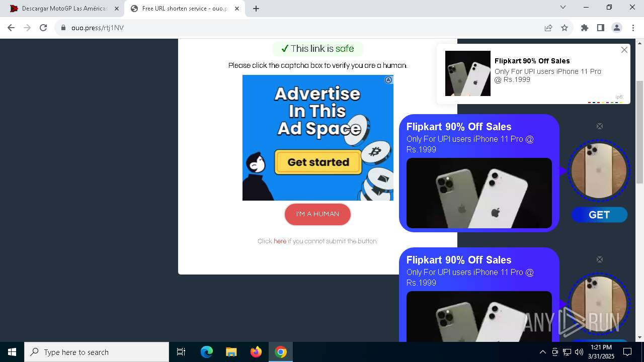
Task: Click the 'This link is safe' badge
Action: coord(317,49)
